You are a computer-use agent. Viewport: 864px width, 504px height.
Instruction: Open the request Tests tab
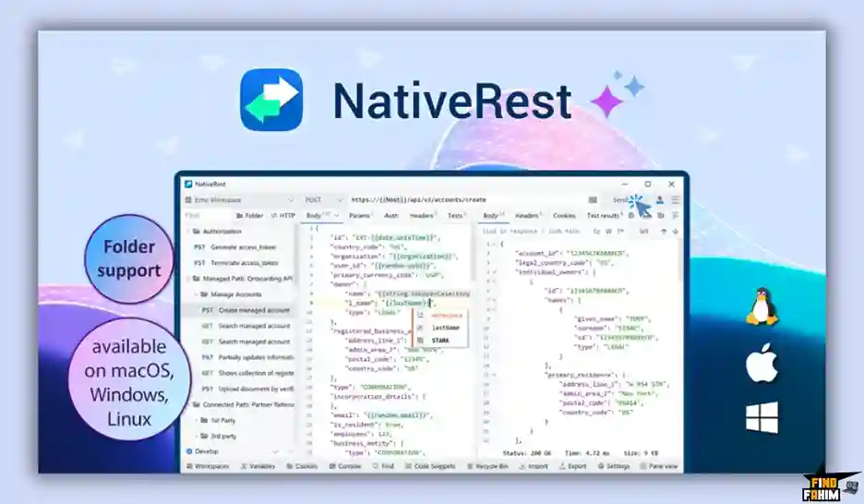pos(456,216)
